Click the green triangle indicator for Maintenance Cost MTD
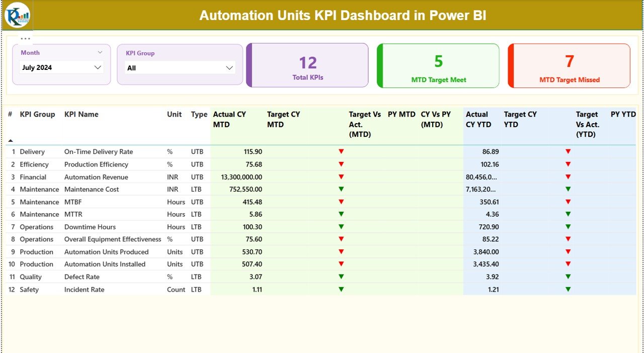 (342, 189)
